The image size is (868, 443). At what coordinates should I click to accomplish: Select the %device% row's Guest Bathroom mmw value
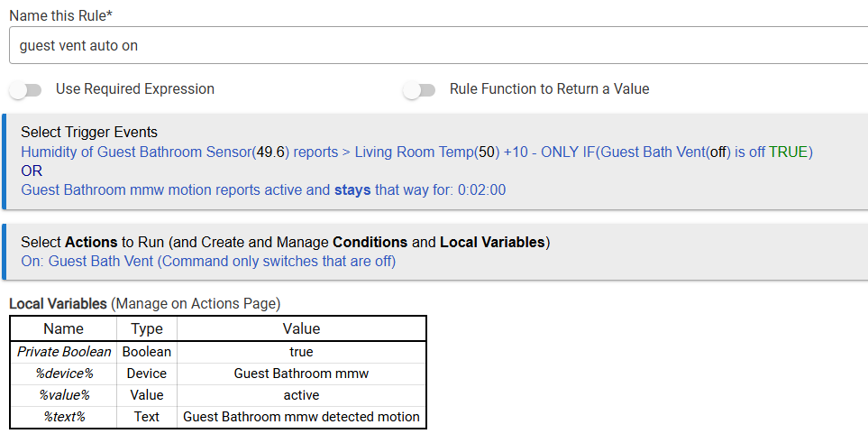301,374
